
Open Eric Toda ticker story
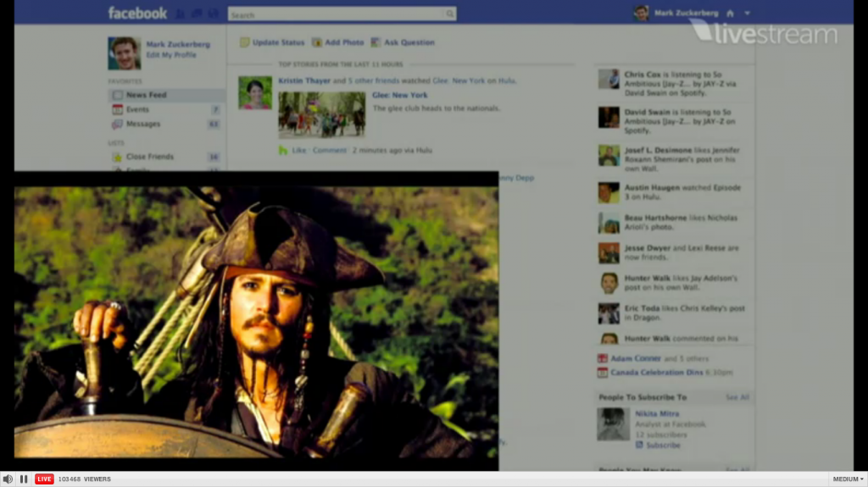(674, 313)
